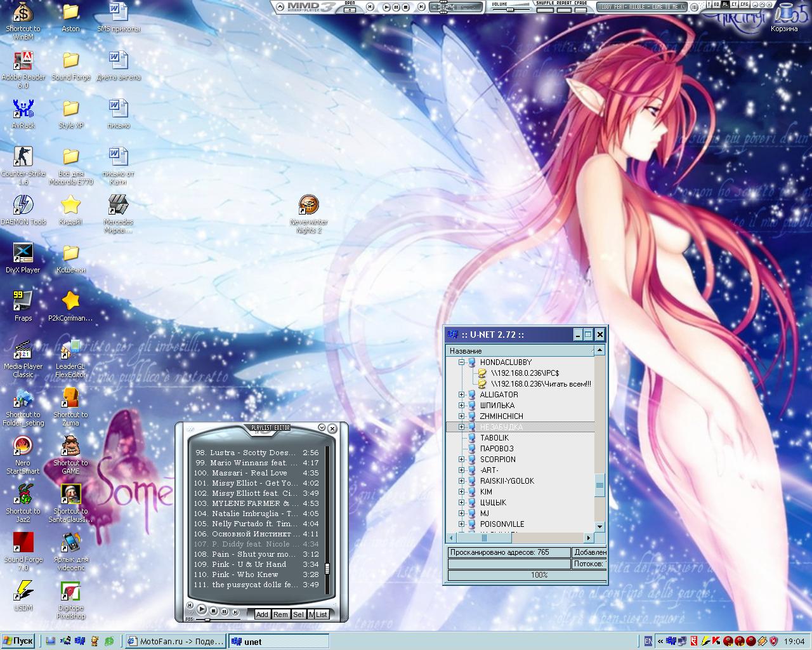Toggle the EQ window in Winamp bar

point(716,4)
